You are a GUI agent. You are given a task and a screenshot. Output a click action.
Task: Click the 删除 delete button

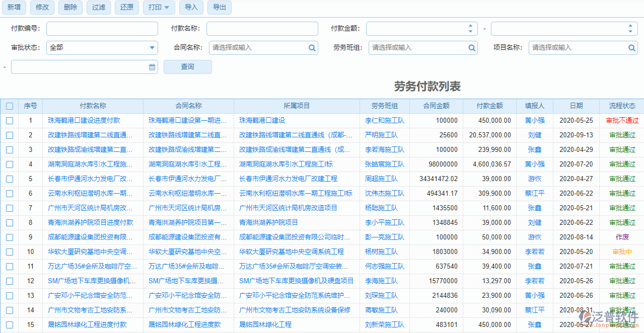(x=70, y=8)
